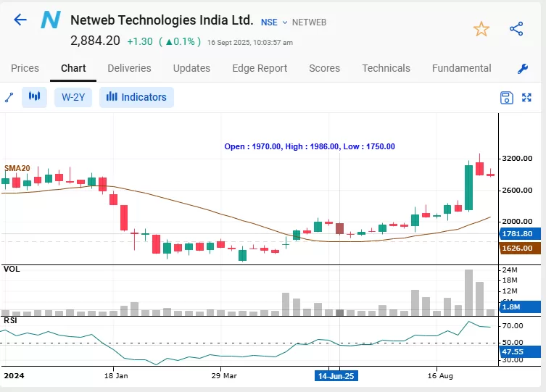Click the RSI panel label
The width and height of the screenshot is (546, 392).
tap(10, 320)
